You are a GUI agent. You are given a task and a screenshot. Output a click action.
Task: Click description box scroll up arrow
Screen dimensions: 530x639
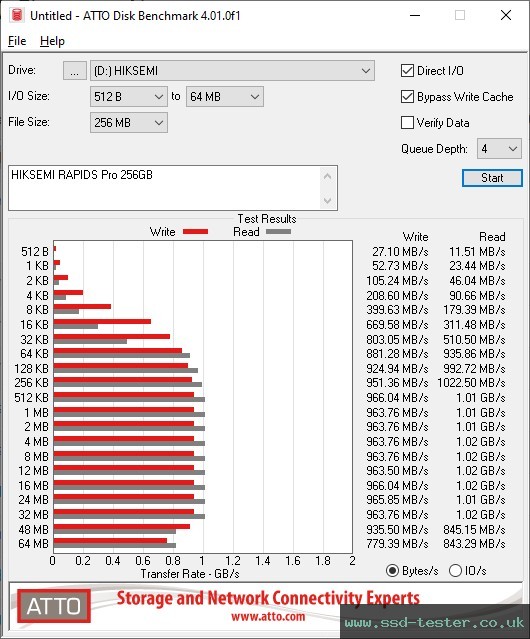[328, 176]
